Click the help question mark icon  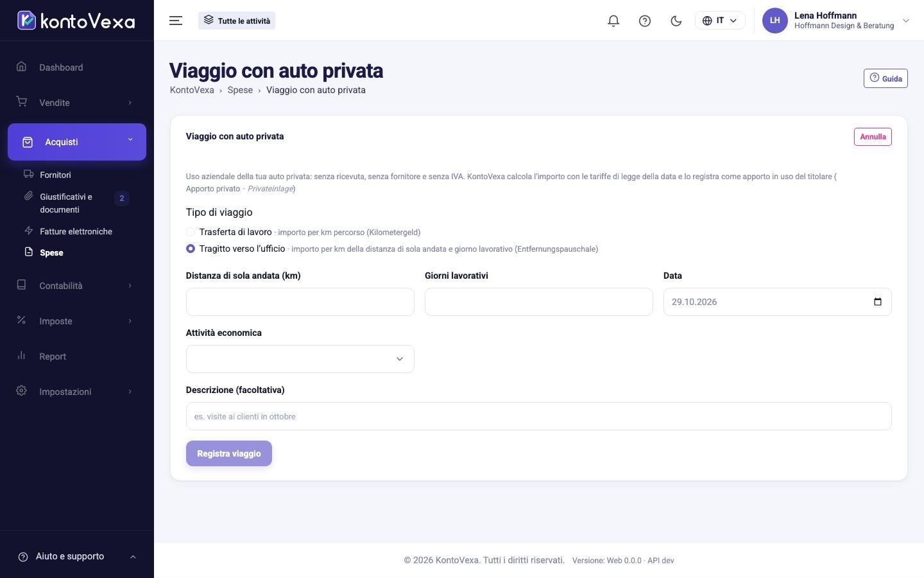pyautogui.click(x=645, y=21)
